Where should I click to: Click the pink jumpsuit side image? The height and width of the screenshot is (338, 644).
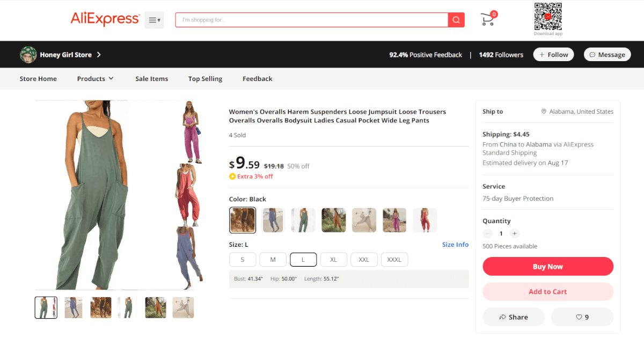coord(191,132)
